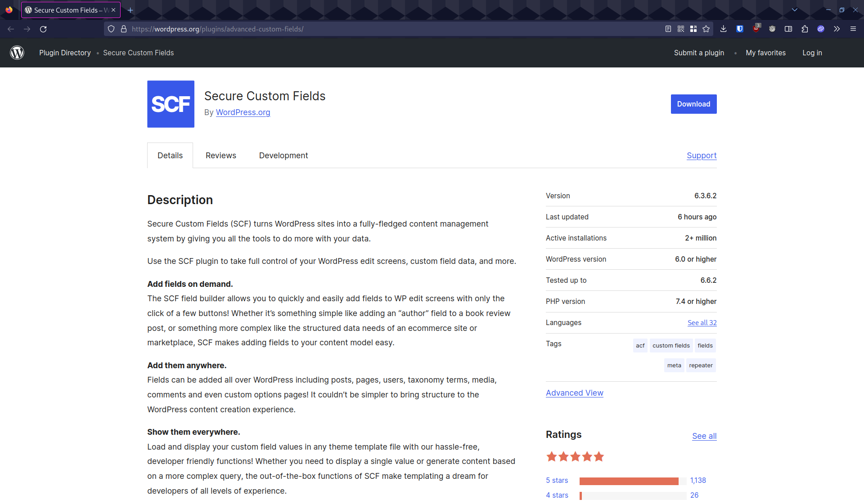Click the padlock site security indicator
Viewport: 864px width, 504px height.
click(124, 29)
